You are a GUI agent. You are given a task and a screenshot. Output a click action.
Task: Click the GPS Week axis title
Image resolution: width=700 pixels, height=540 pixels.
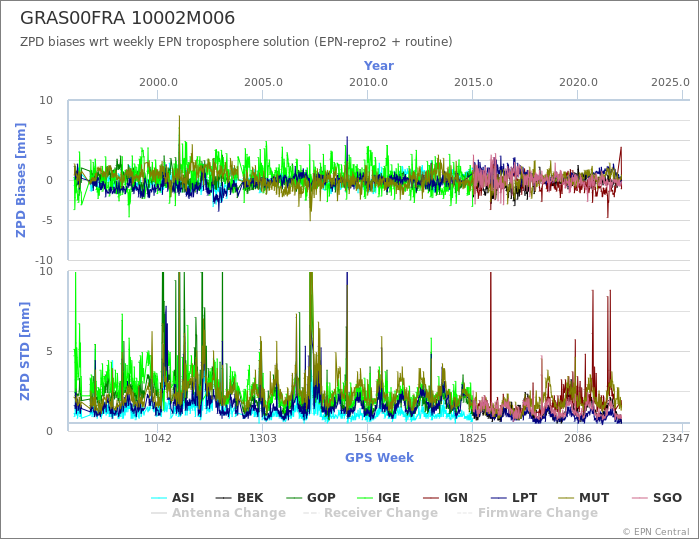379,457
